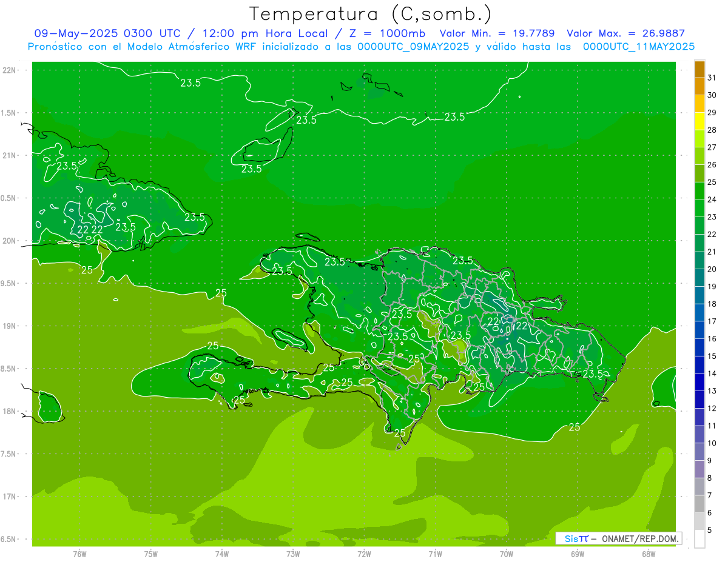Click the 70W longitude label
This screenshot has height=562, width=728.
(507, 554)
